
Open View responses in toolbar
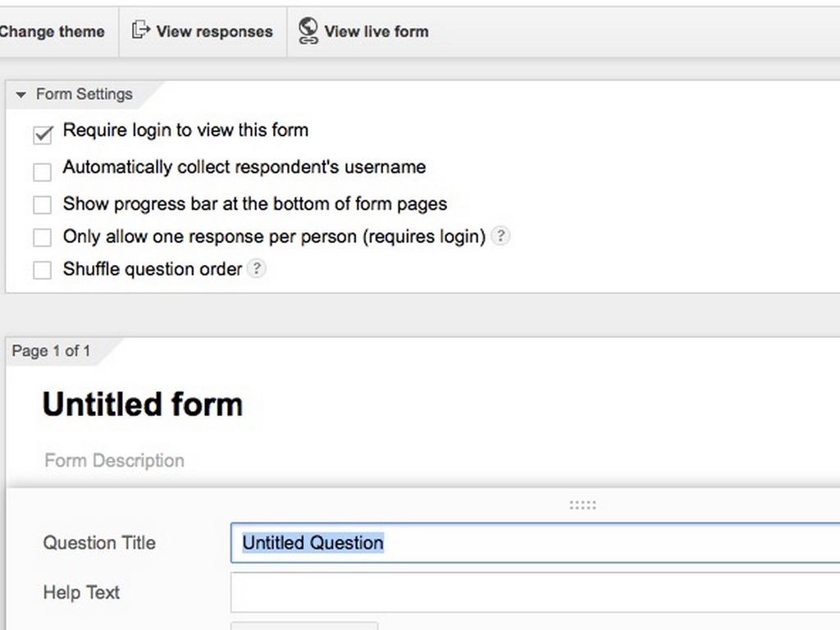[x=213, y=32]
